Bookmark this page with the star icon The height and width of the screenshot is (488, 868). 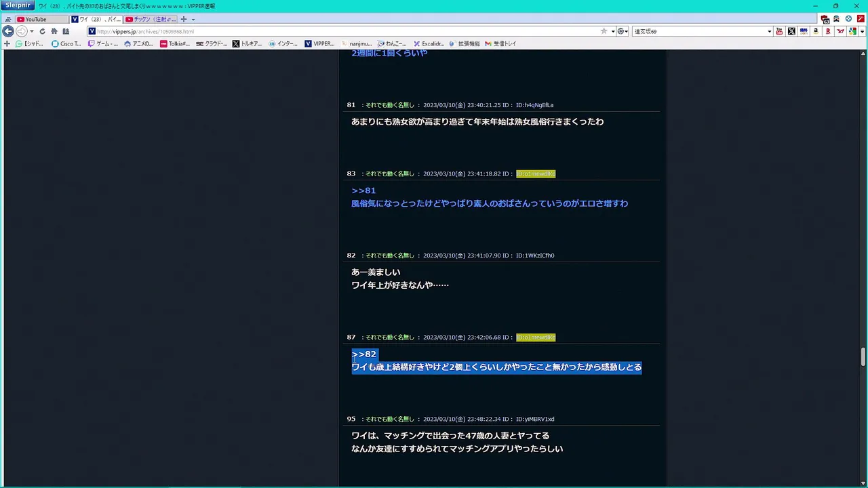pos(604,31)
